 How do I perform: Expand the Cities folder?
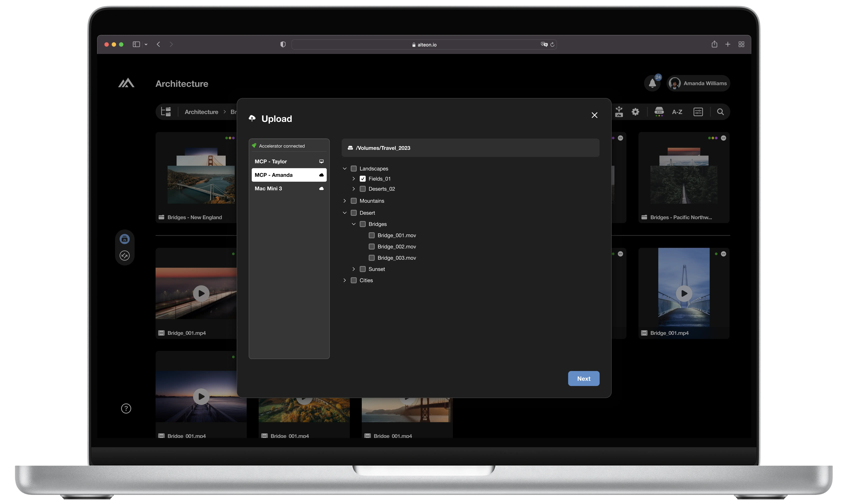tap(345, 280)
